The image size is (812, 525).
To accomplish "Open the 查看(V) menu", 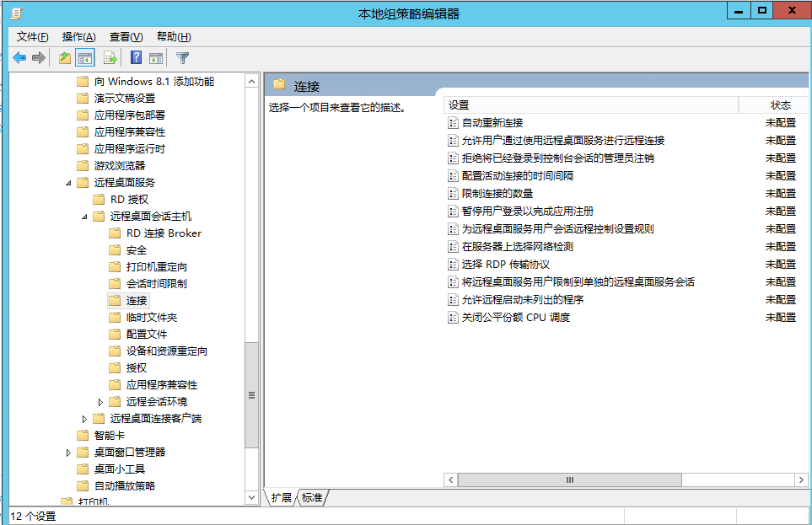I will point(126,37).
